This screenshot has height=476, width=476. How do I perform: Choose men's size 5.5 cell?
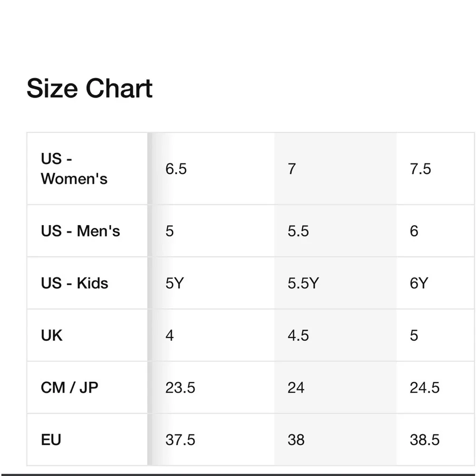tap(298, 231)
